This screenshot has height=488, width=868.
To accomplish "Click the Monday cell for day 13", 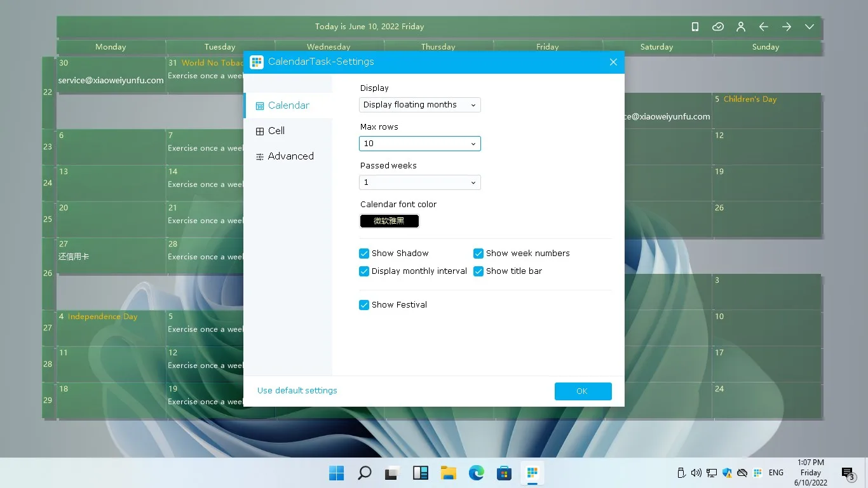I will tap(111, 184).
